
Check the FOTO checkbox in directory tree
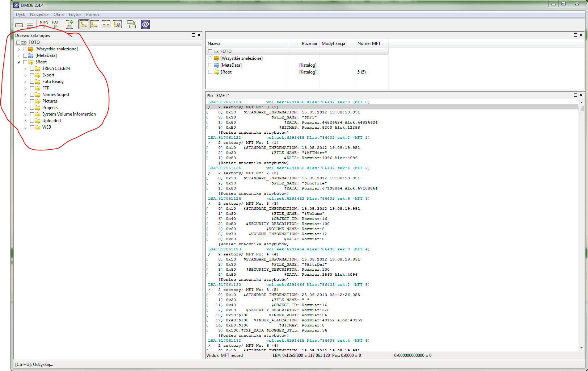tap(18, 42)
